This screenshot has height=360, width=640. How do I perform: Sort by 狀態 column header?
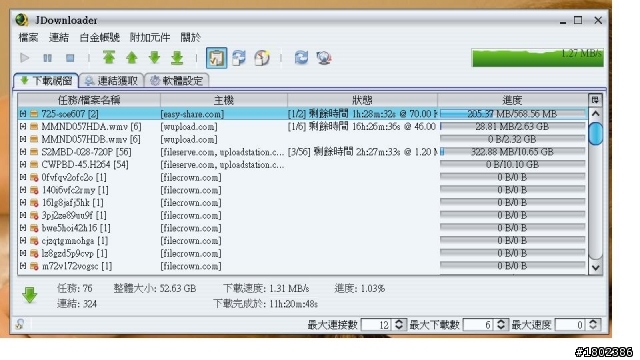362,100
